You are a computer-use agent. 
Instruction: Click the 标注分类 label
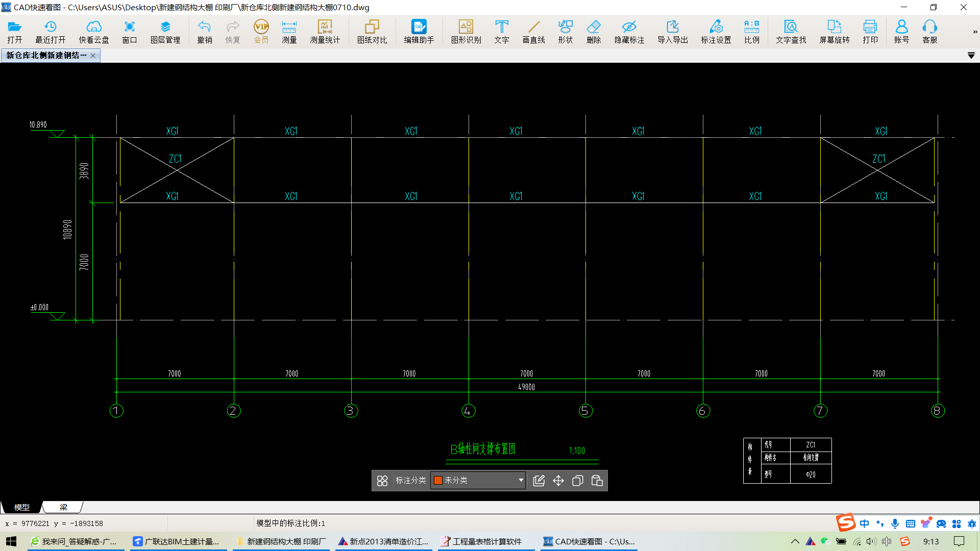pos(410,480)
